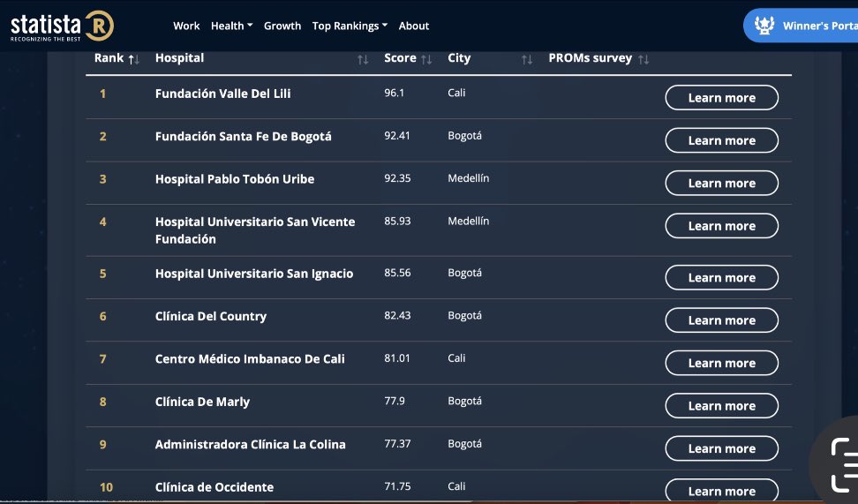Expand the Top Rankings dropdown

(x=350, y=26)
